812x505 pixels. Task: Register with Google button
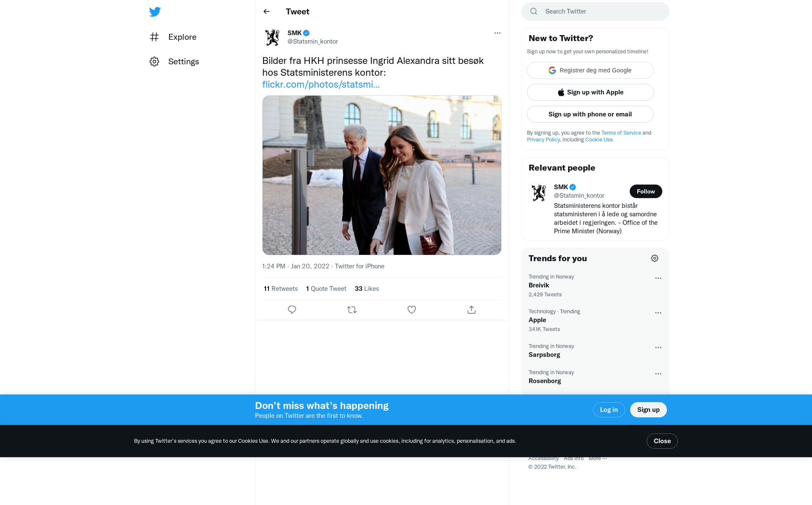coord(590,70)
